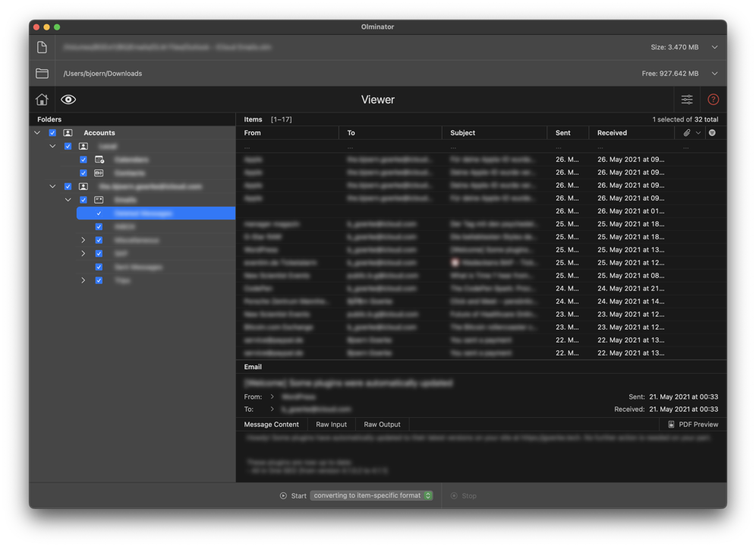Expand the To recipient details chevron
Image resolution: width=756 pixels, height=547 pixels.
272,409
